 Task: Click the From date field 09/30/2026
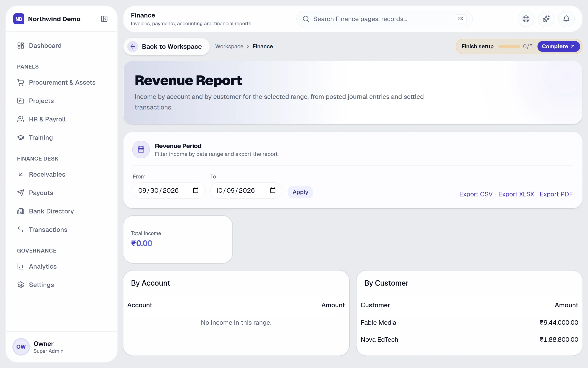click(169, 190)
